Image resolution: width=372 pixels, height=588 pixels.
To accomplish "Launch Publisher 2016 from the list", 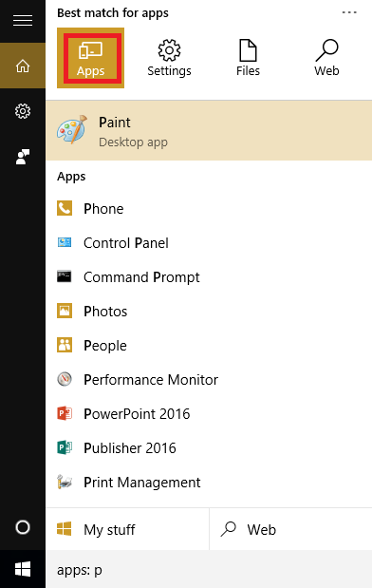I will point(209,447).
